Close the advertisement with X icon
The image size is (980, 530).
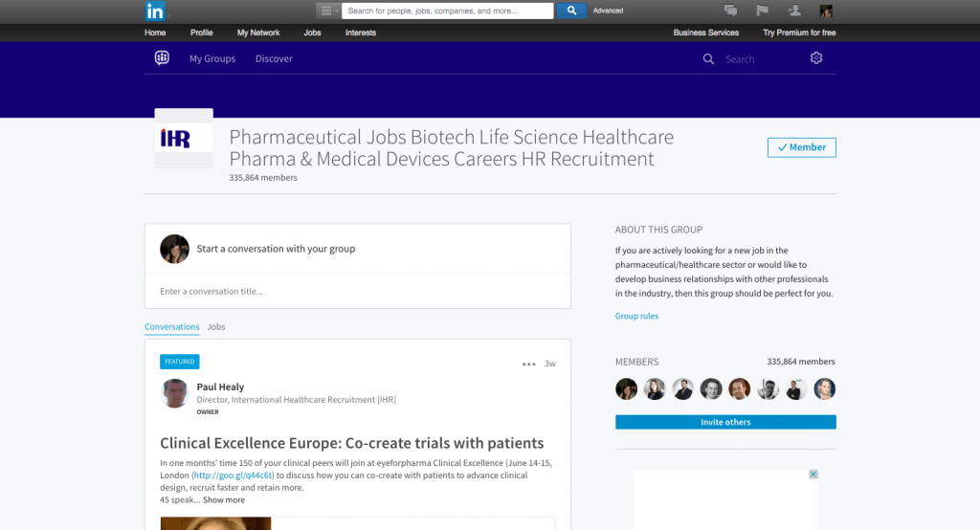813,475
